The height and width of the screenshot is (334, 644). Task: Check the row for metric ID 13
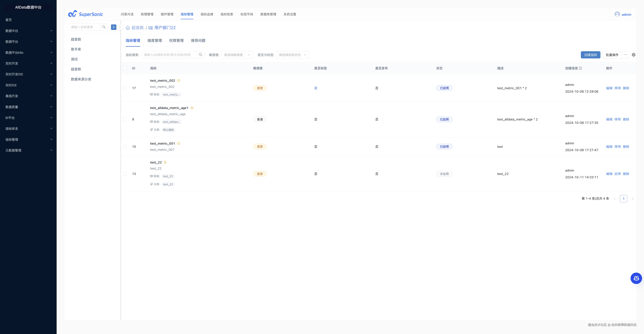tap(125, 174)
